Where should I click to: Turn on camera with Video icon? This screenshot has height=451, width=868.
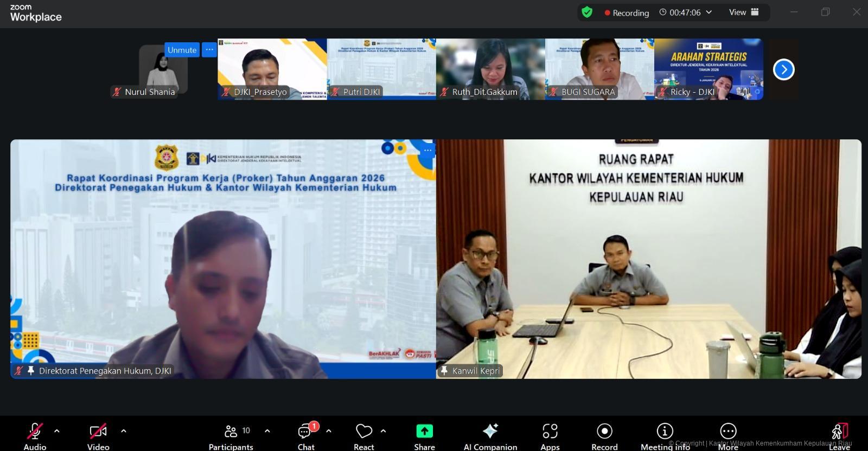98,431
